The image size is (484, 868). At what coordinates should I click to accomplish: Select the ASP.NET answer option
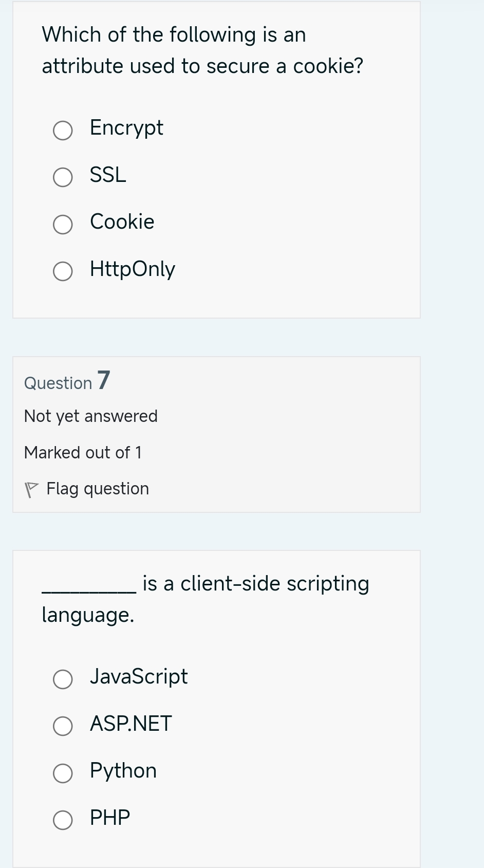[x=62, y=726]
